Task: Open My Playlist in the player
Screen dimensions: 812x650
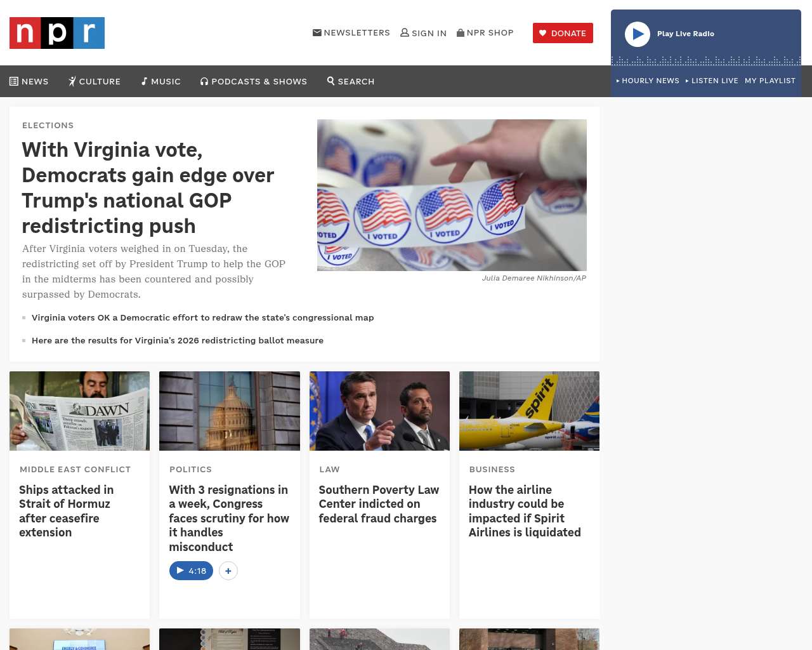Action: (x=770, y=81)
